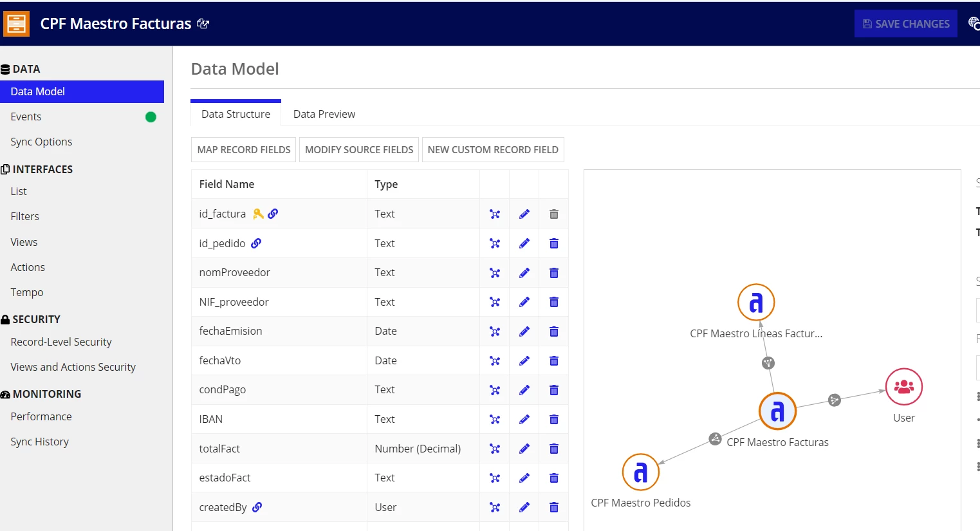
Task: Edit the fechaEmision field
Action: pos(524,331)
